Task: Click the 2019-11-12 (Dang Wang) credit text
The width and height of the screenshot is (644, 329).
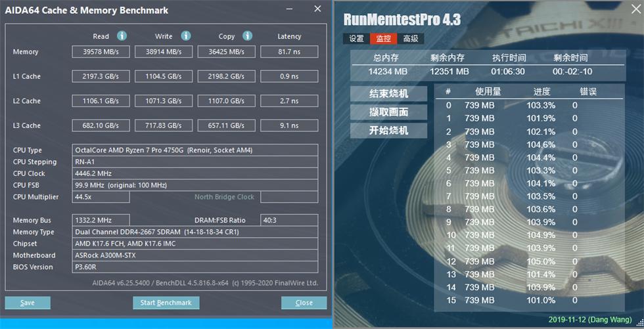Action: point(590,320)
